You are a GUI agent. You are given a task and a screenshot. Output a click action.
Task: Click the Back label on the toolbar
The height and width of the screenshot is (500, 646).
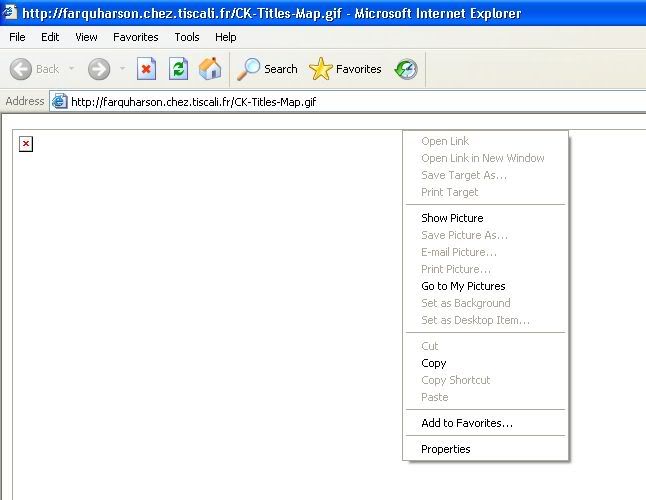click(x=47, y=69)
